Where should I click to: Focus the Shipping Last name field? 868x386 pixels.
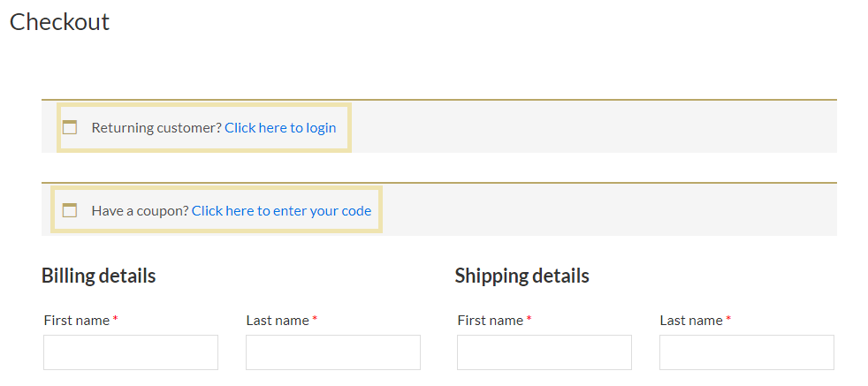point(747,352)
